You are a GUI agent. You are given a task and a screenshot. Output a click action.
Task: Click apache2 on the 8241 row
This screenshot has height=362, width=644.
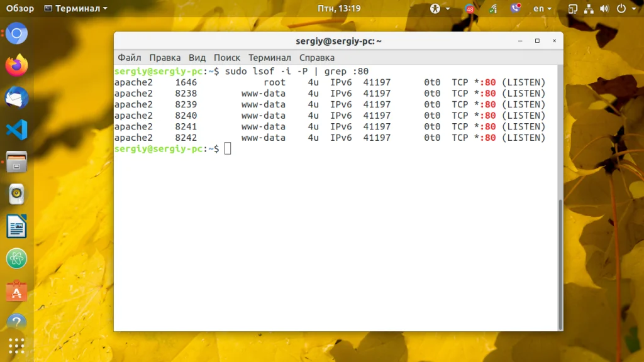coord(133,126)
